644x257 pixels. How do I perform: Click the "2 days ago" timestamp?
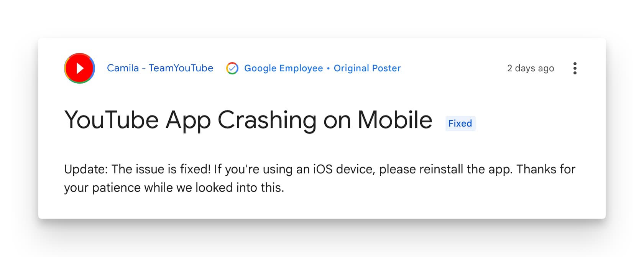[530, 68]
